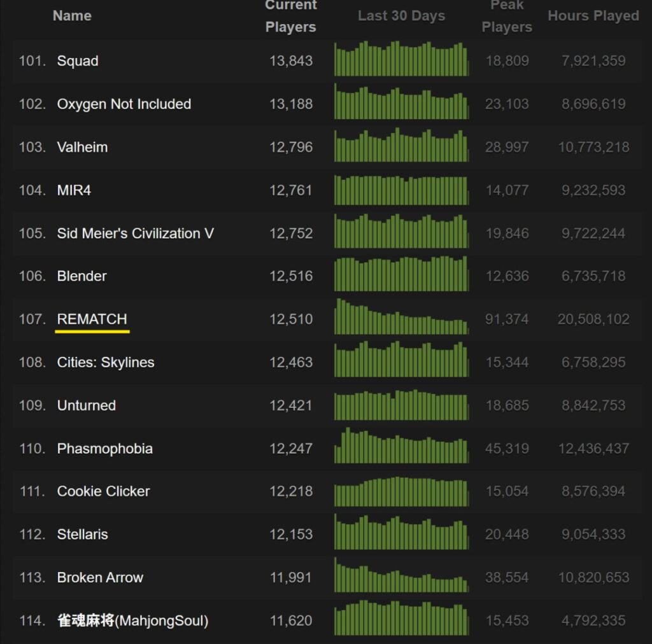Screen dimensions: 652x644
Task: Sort by Current Players column header
Action: point(290,16)
